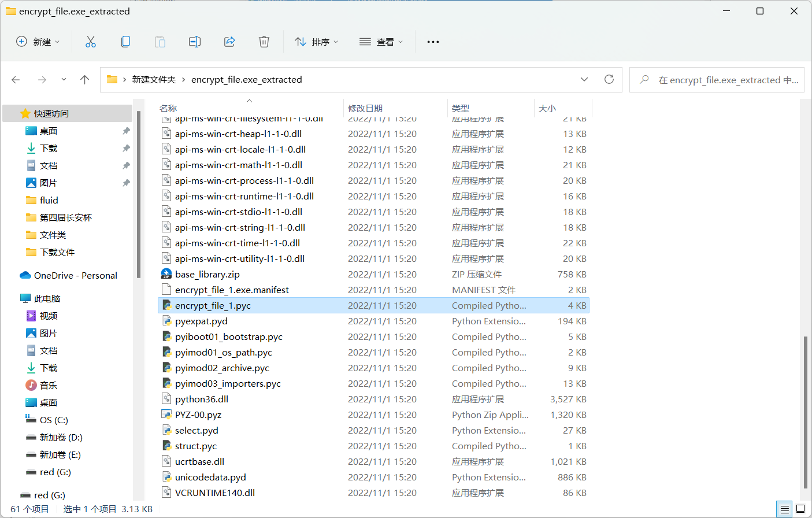Image resolution: width=812 pixels, height=518 pixels.
Task: Click the Paste clipboard icon
Action: coord(160,42)
